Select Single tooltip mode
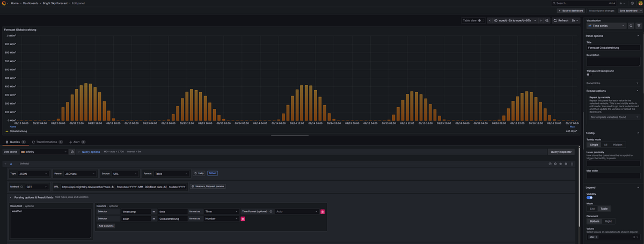This screenshot has width=644, height=244. click(594, 145)
